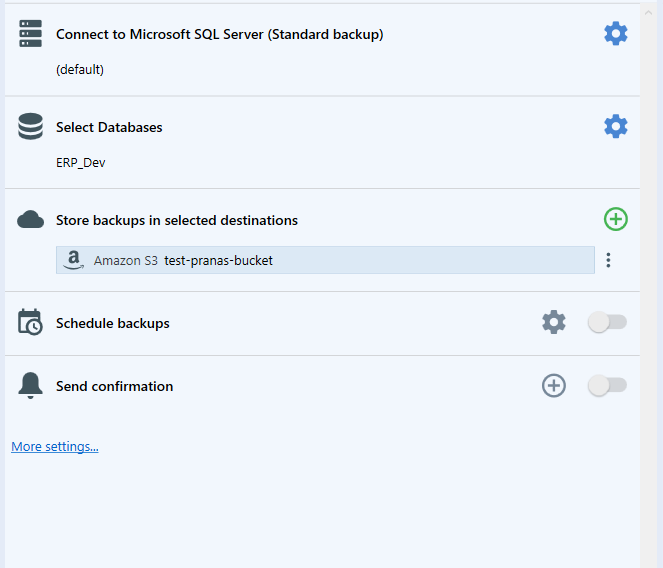Open Select Databases settings gear
663x568 pixels.
616,126
